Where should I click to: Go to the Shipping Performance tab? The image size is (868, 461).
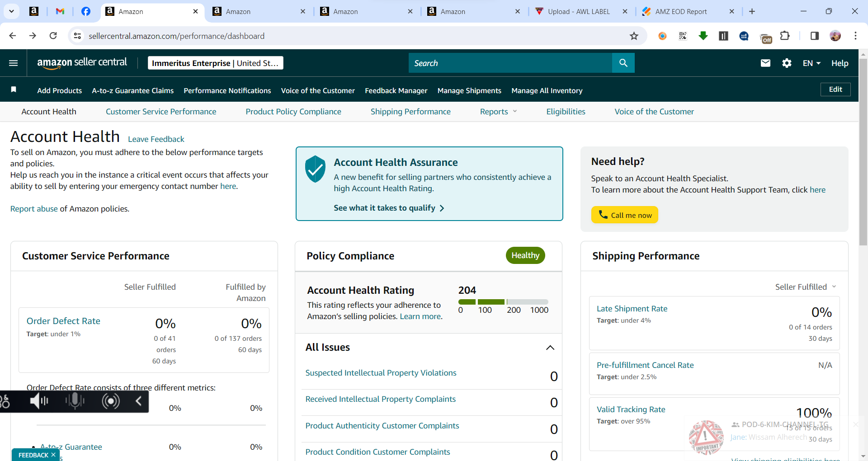point(410,112)
